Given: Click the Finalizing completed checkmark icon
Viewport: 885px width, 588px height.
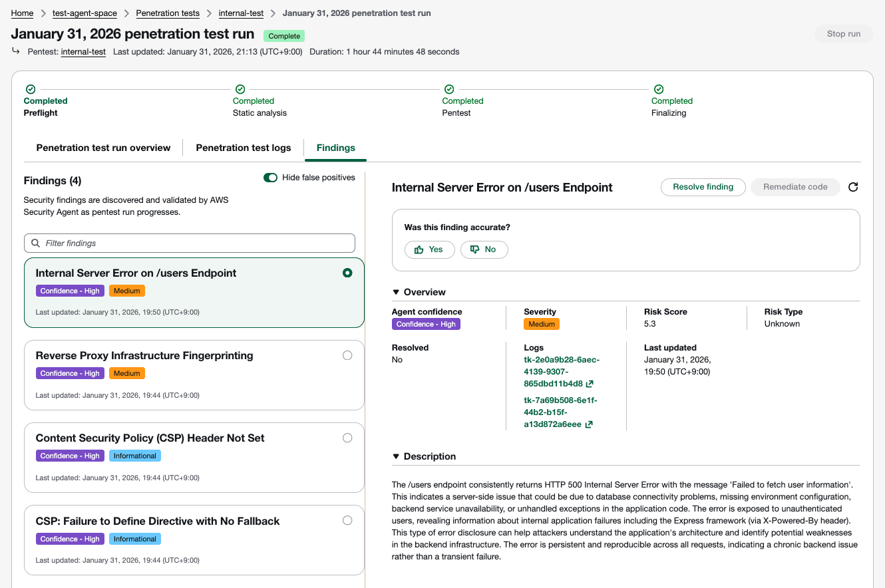Looking at the screenshot, I should (x=658, y=89).
